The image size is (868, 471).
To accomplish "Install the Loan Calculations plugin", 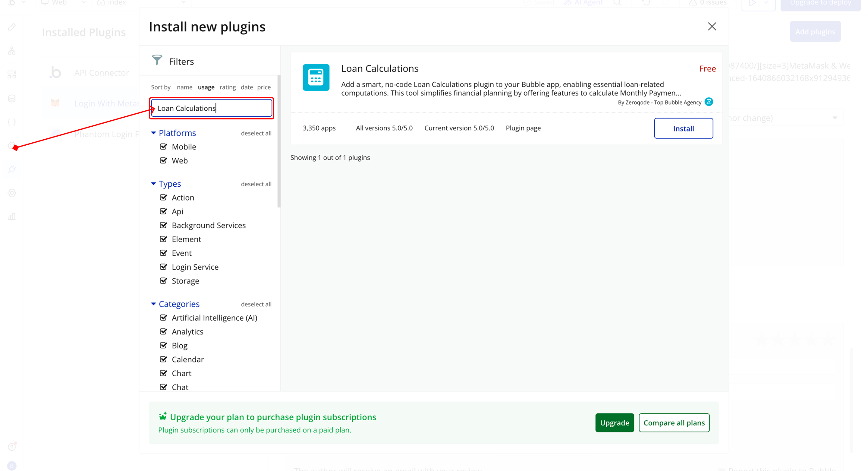I will coord(683,128).
